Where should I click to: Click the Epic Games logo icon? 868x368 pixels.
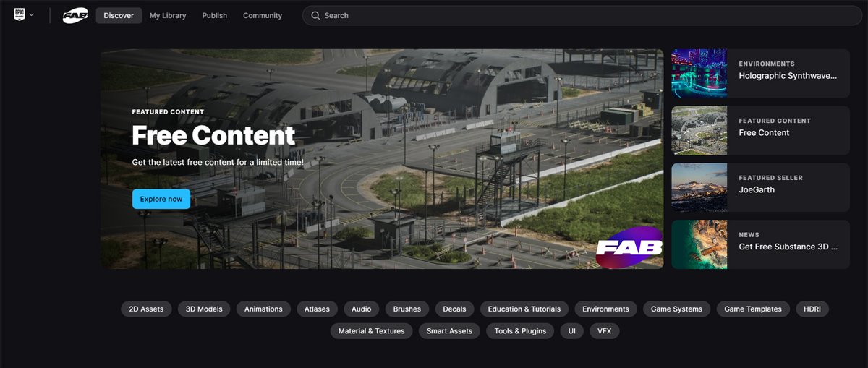(x=20, y=15)
